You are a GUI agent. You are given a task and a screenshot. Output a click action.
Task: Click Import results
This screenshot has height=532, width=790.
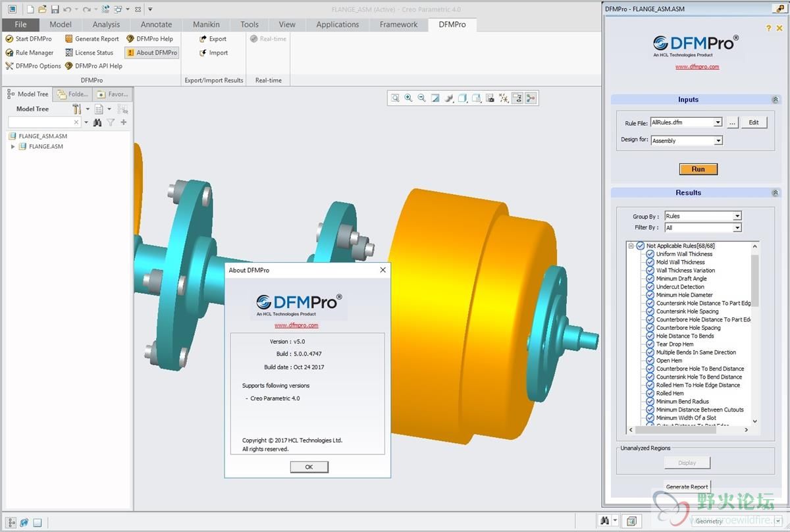(213, 53)
